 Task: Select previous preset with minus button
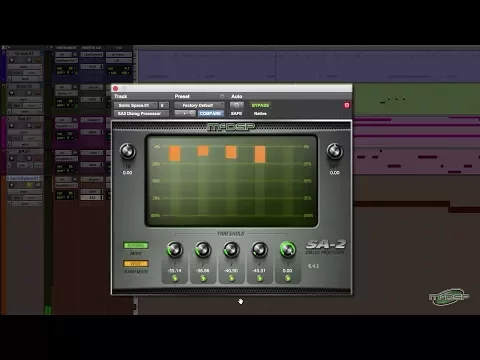[x=178, y=114]
